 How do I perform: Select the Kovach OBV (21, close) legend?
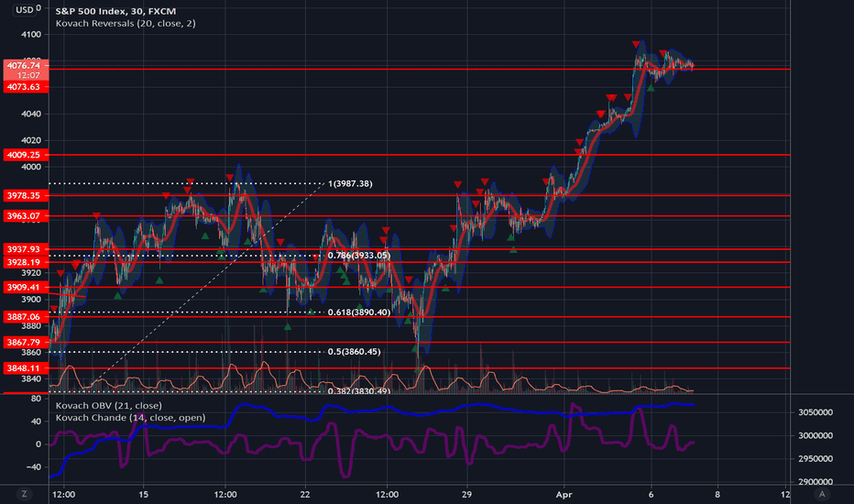108,405
